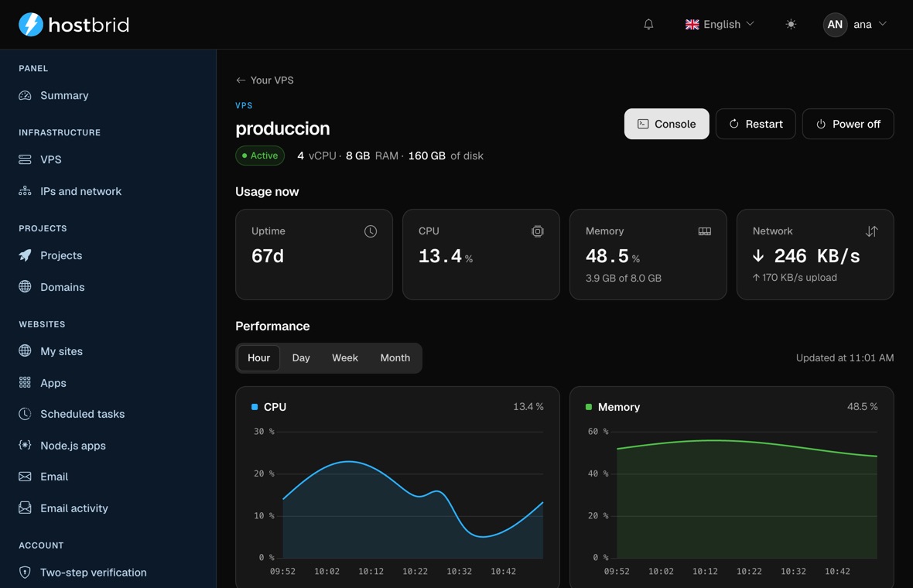This screenshot has width=913, height=588.
Task: Click the Scheduled tasks clock icon
Action: [x=25, y=414]
